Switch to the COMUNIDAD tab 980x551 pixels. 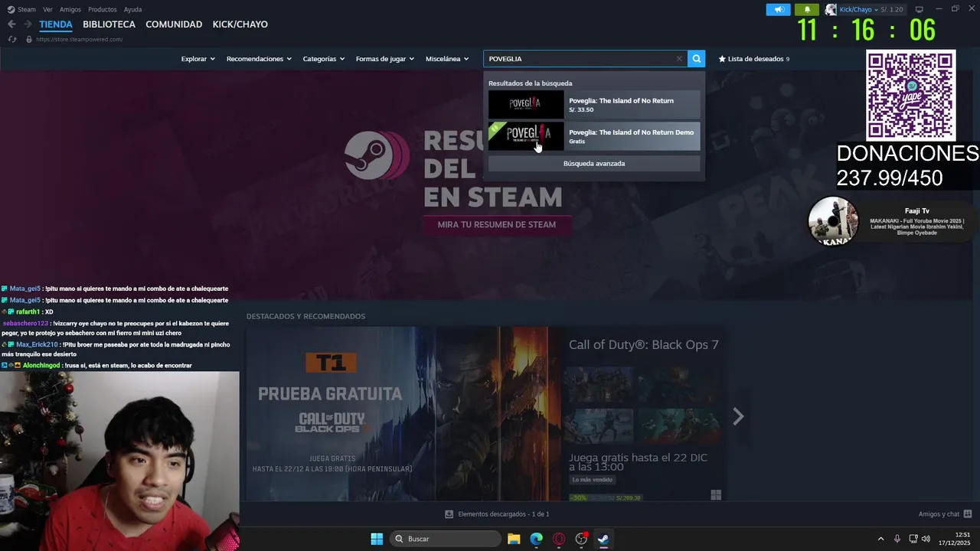(x=174, y=24)
